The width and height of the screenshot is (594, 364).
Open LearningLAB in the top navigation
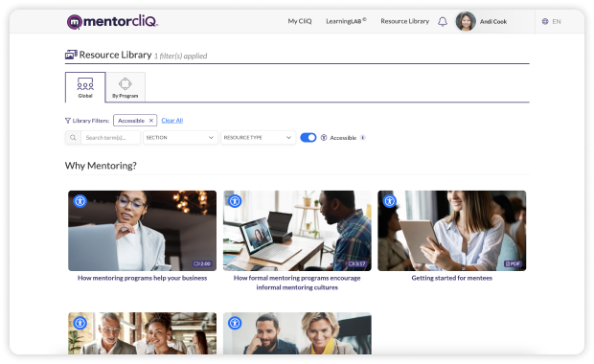click(346, 21)
